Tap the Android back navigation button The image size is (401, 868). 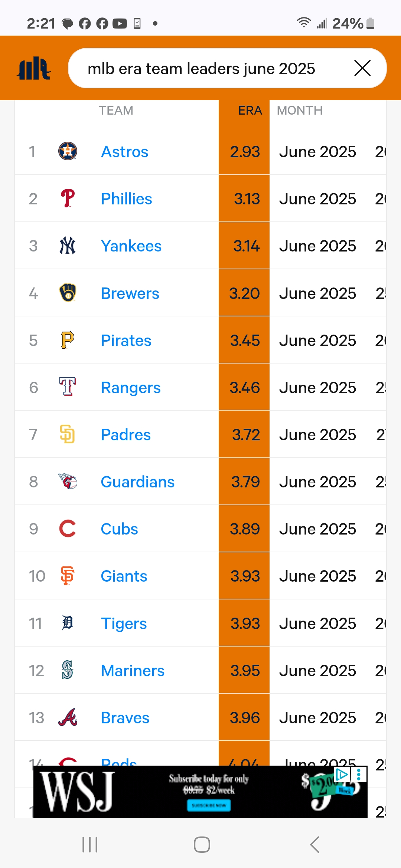pos(314,845)
